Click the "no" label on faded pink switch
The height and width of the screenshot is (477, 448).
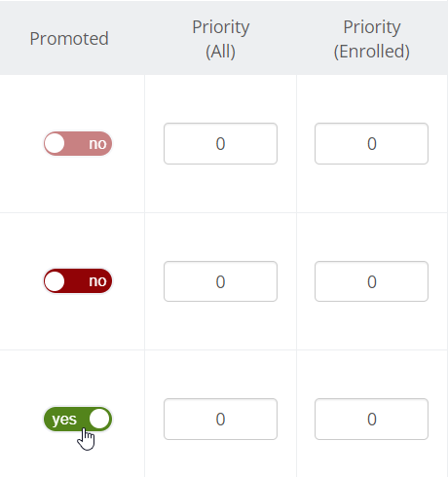(x=97, y=144)
